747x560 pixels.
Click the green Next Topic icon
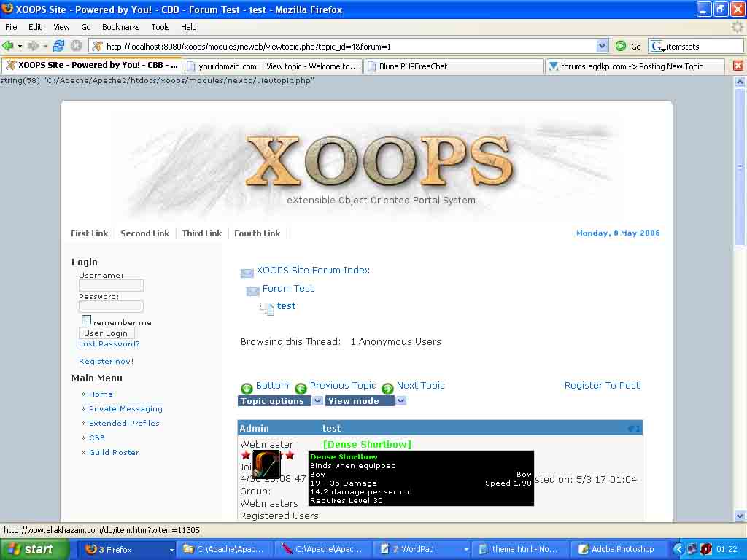[387, 388]
